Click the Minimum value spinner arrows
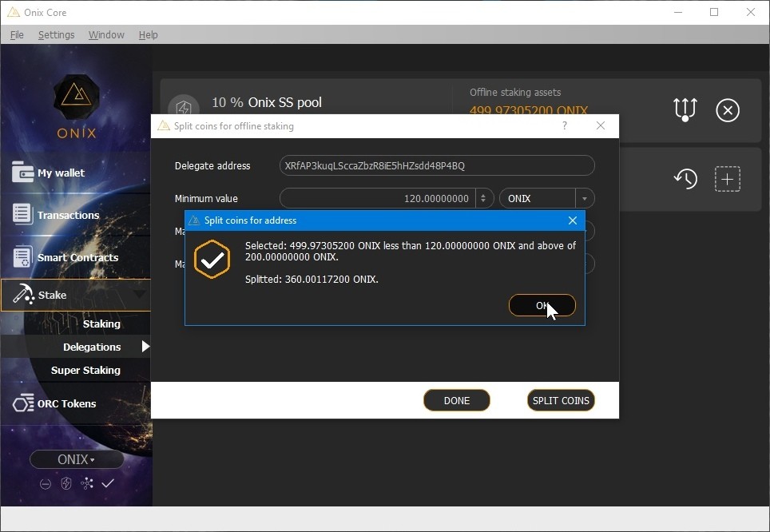770x532 pixels. [484, 198]
